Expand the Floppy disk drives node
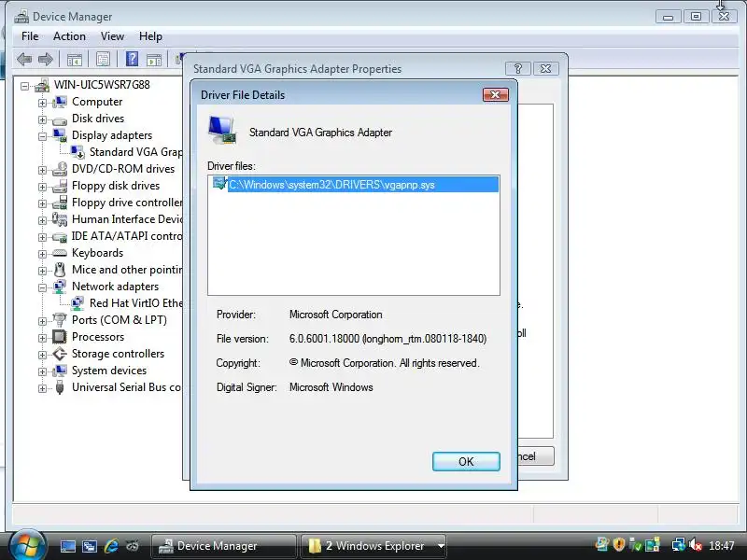The width and height of the screenshot is (747, 560). [42, 188]
